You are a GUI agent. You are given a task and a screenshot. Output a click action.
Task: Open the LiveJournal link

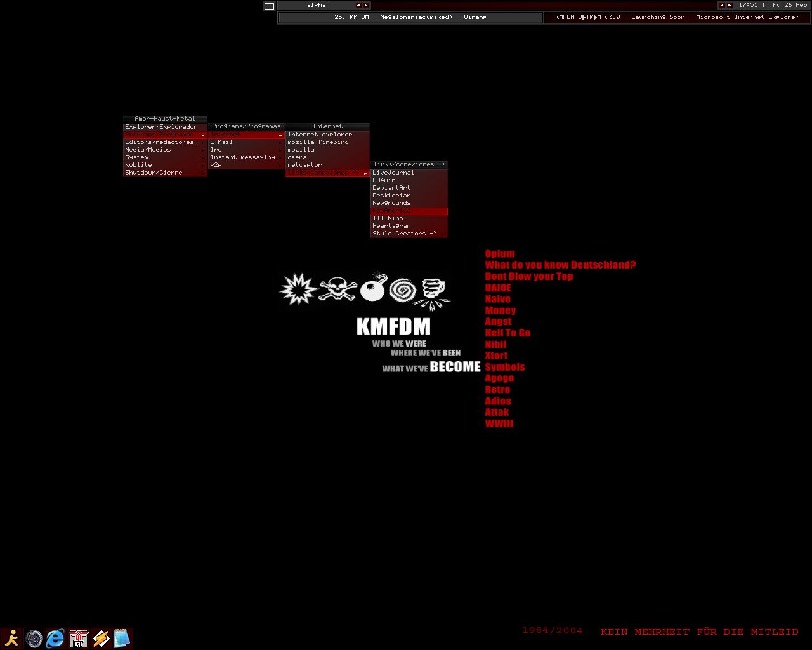[x=409, y=173]
